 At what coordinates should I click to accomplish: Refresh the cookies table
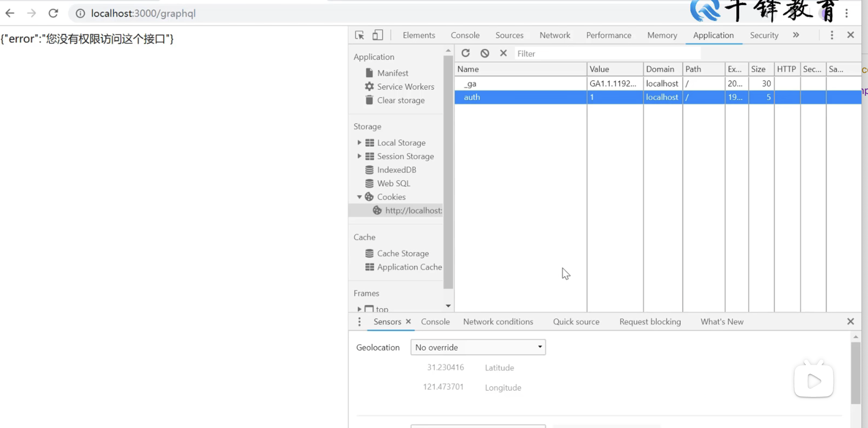(465, 54)
